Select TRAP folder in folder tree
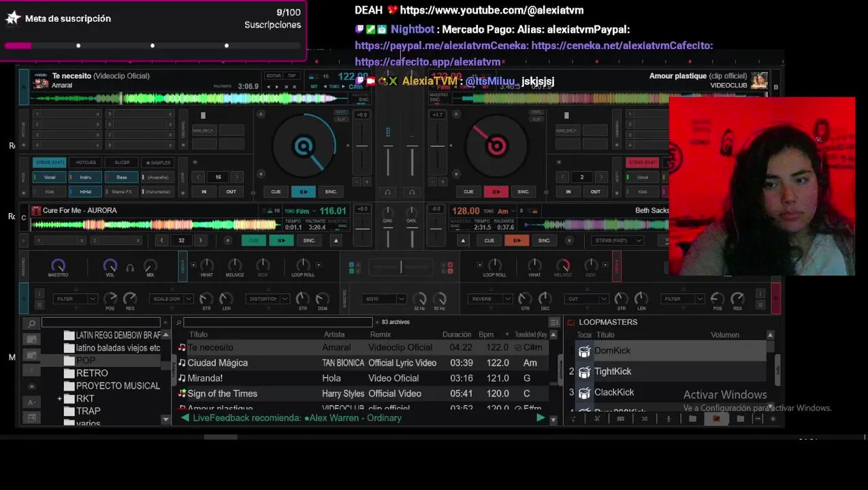 tap(89, 411)
